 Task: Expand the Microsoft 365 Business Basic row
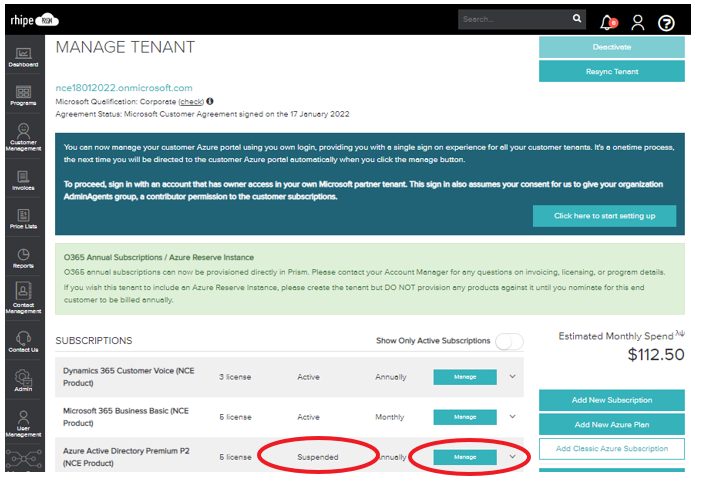point(513,417)
